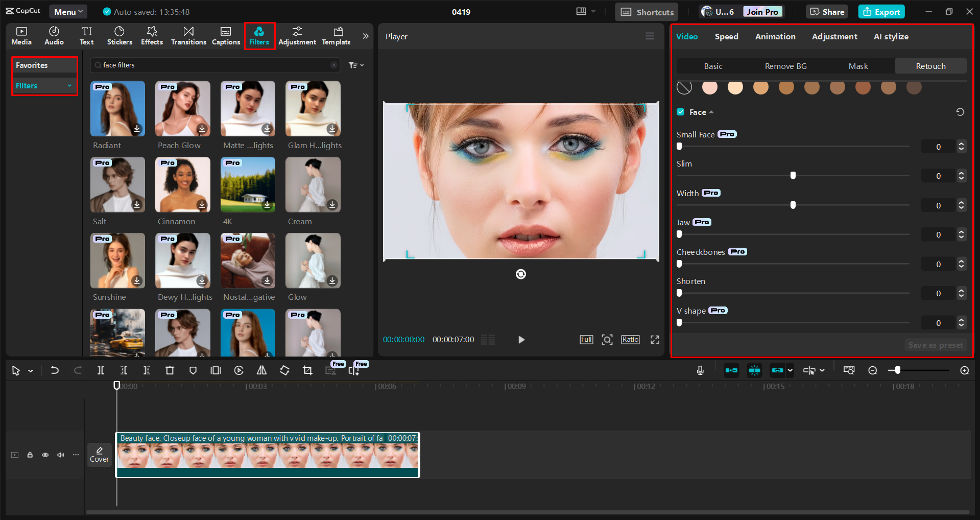Open the Captions panel
This screenshot has height=520, width=980.
point(225,35)
